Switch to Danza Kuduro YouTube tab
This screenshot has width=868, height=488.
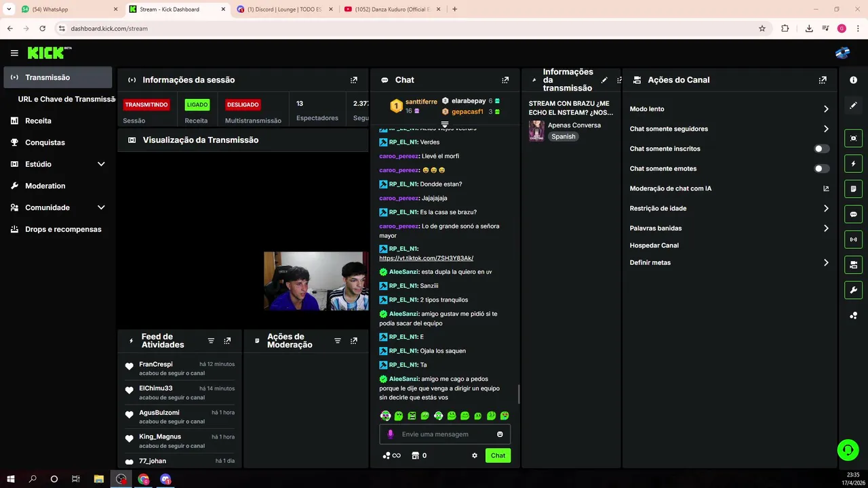tap(392, 9)
